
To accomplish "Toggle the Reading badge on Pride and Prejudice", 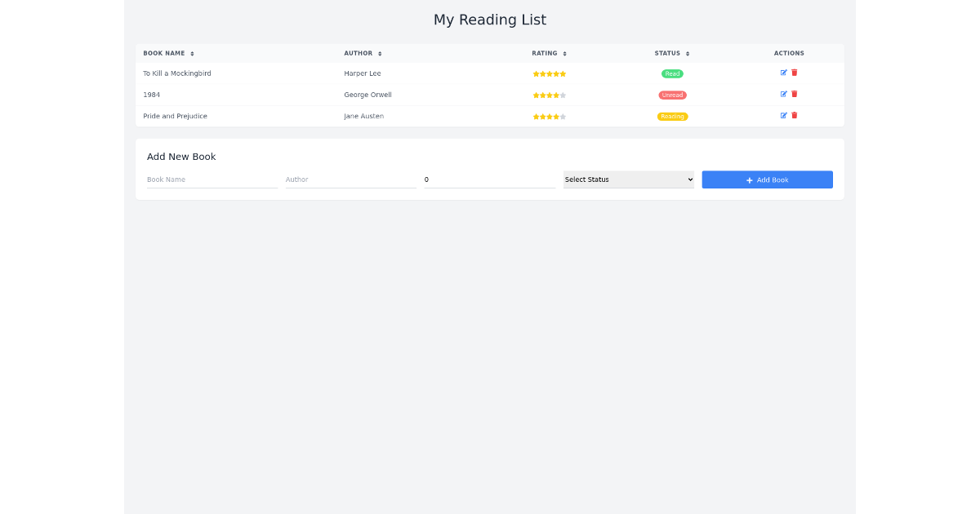I will (672, 116).
